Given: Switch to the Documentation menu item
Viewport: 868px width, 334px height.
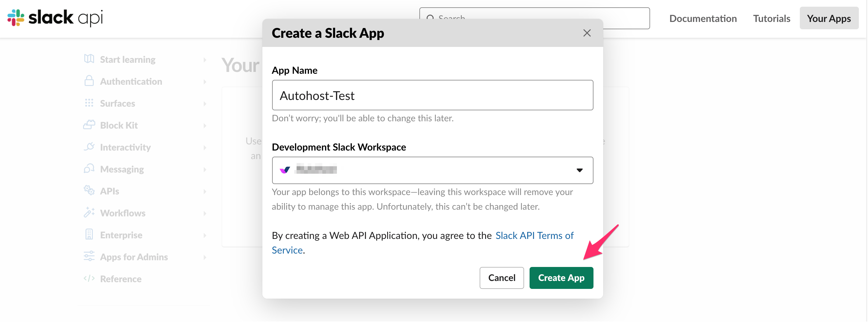Looking at the screenshot, I should [702, 18].
